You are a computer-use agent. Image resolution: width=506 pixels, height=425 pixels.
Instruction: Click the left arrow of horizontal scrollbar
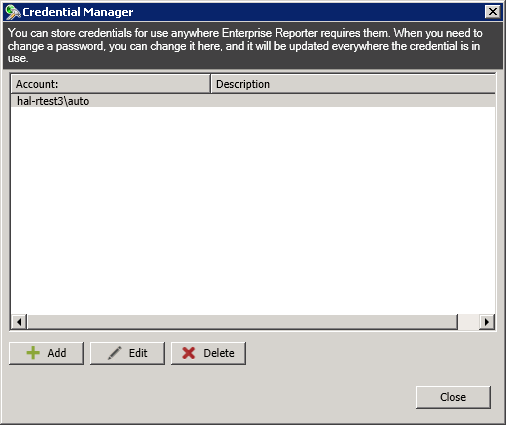click(19, 322)
